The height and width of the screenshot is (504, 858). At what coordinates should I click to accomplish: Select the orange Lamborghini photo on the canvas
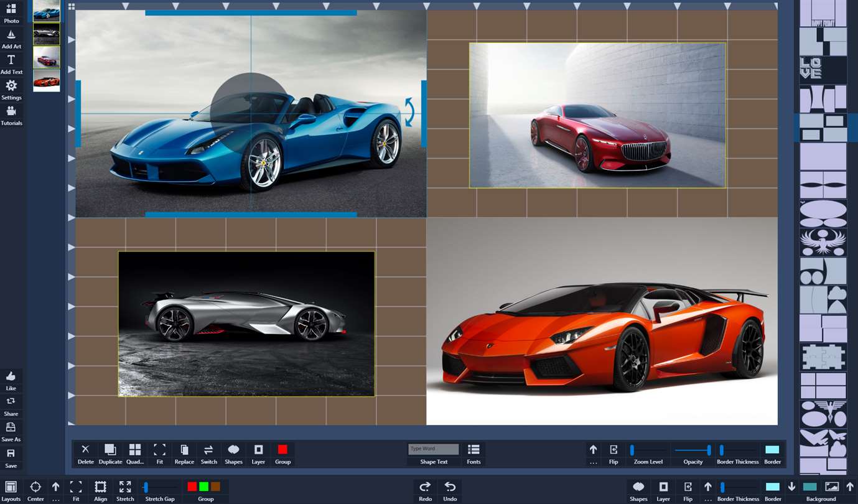click(x=602, y=321)
